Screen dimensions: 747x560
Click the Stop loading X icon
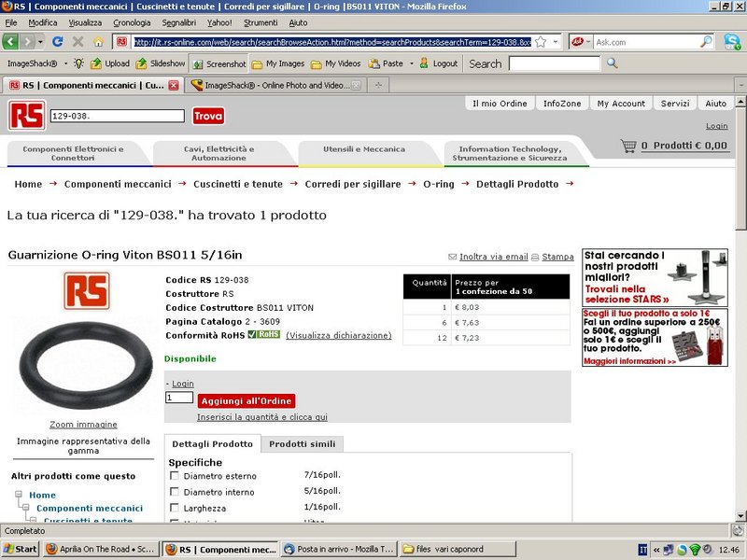pos(78,42)
